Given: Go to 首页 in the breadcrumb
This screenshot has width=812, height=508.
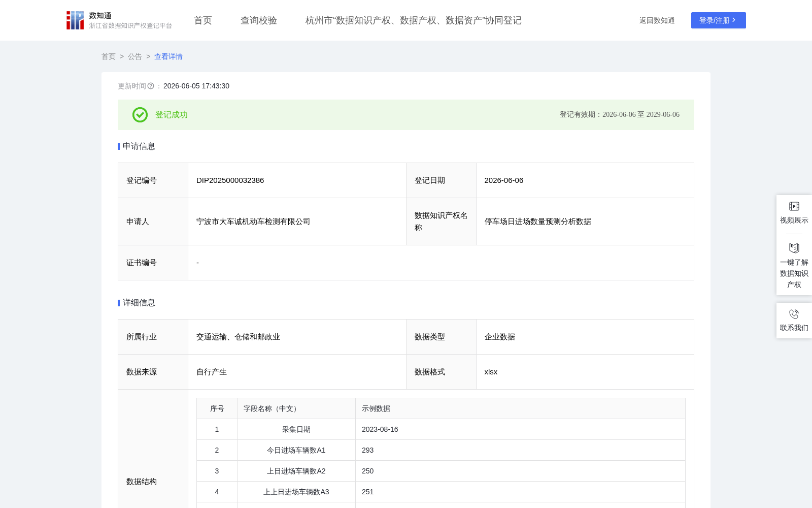Looking at the screenshot, I should (x=109, y=56).
